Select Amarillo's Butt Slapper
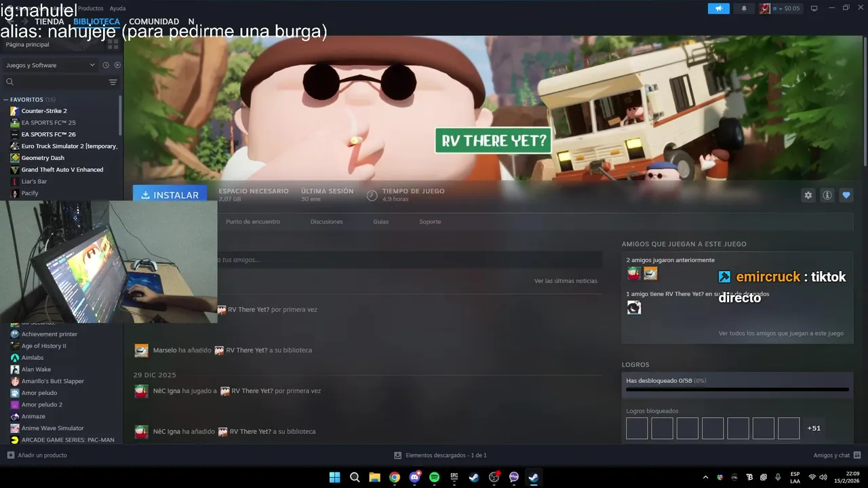This screenshot has height=488, width=868. click(x=52, y=381)
